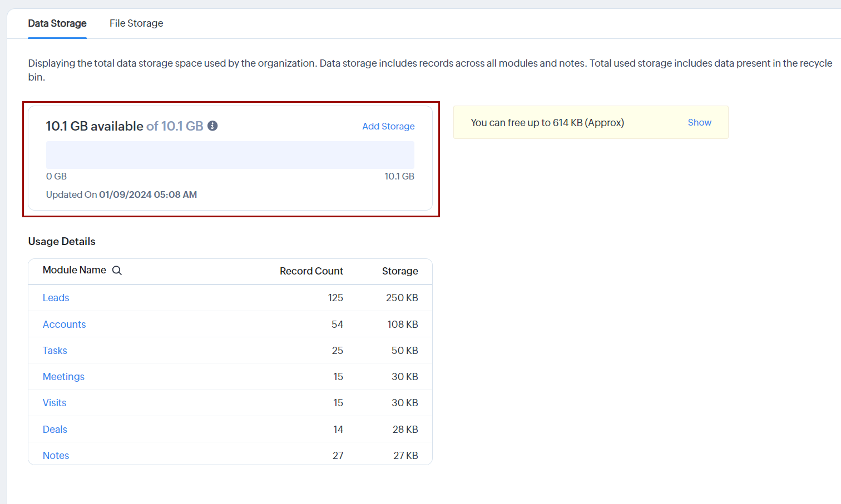Select the Visits module link
841x504 pixels.
pos(55,403)
